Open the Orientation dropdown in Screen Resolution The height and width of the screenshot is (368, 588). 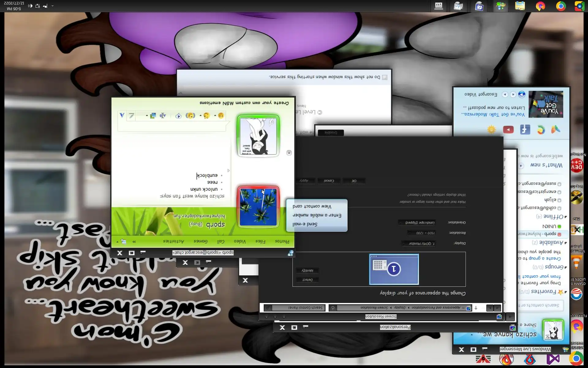tap(417, 222)
